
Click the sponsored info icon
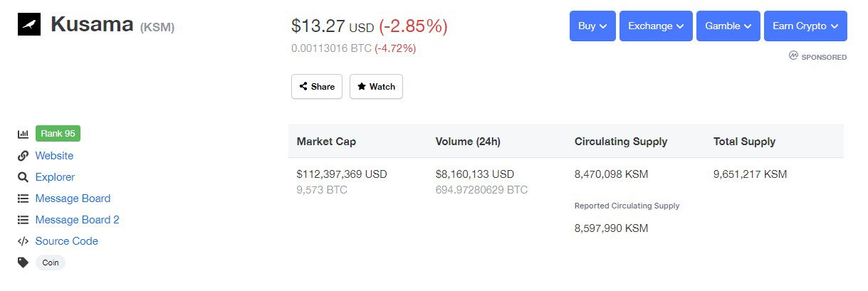[x=793, y=55]
